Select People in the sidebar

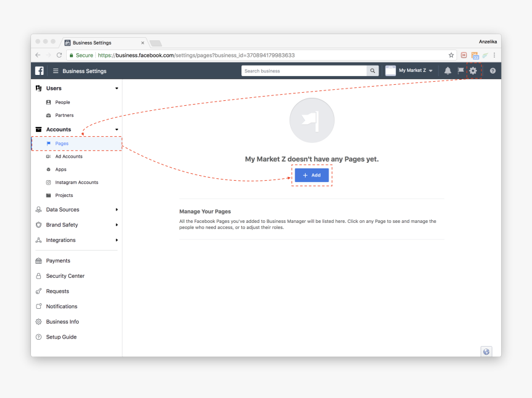pos(62,102)
